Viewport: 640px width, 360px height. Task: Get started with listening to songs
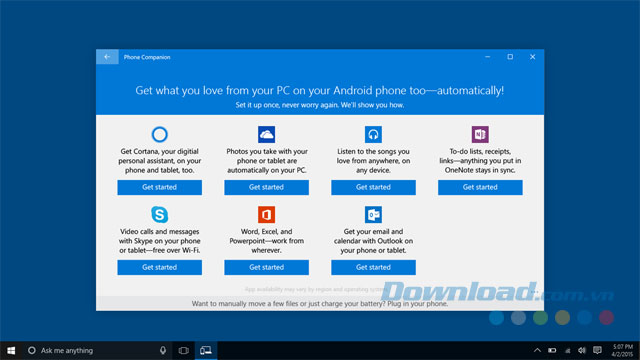click(373, 187)
